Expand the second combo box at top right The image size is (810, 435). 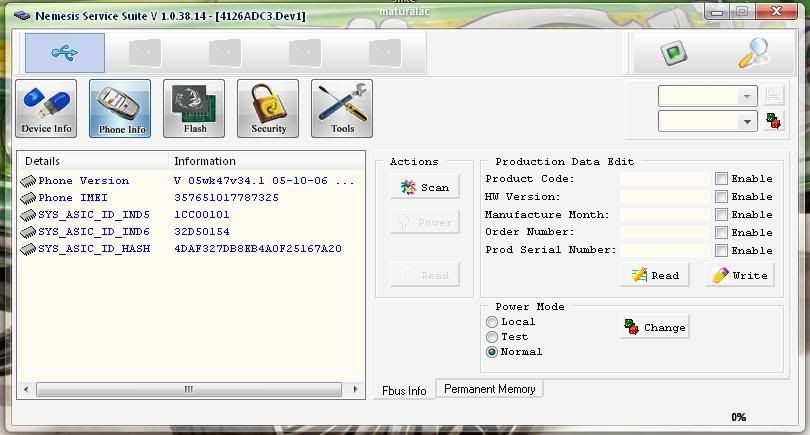747,122
